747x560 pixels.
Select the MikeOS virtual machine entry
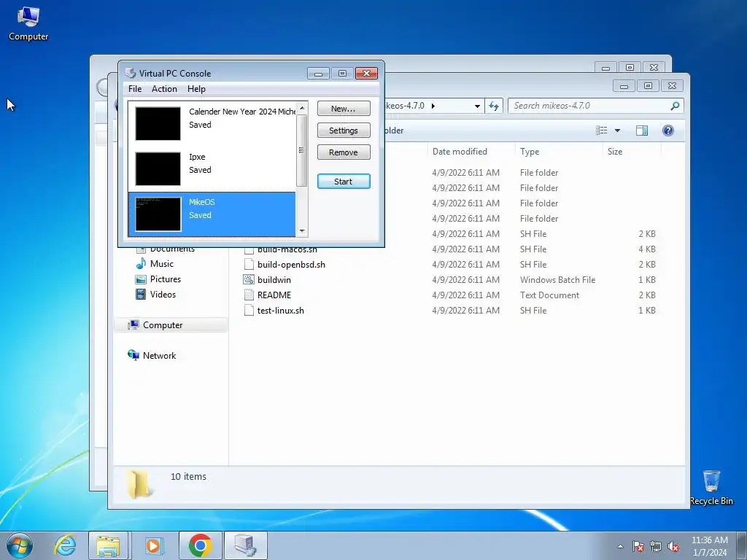[212, 214]
